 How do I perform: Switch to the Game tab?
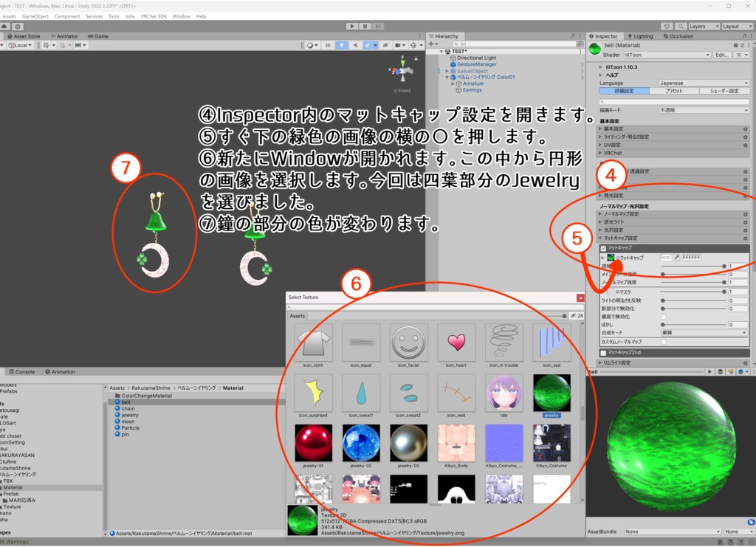click(x=98, y=36)
